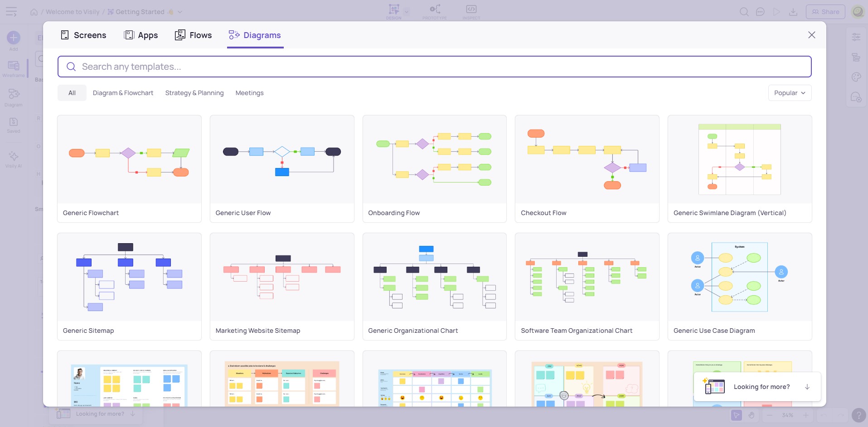Open the Generic Organizational Chart template
This screenshot has height=427, width=868.
[x=435, y=286]
